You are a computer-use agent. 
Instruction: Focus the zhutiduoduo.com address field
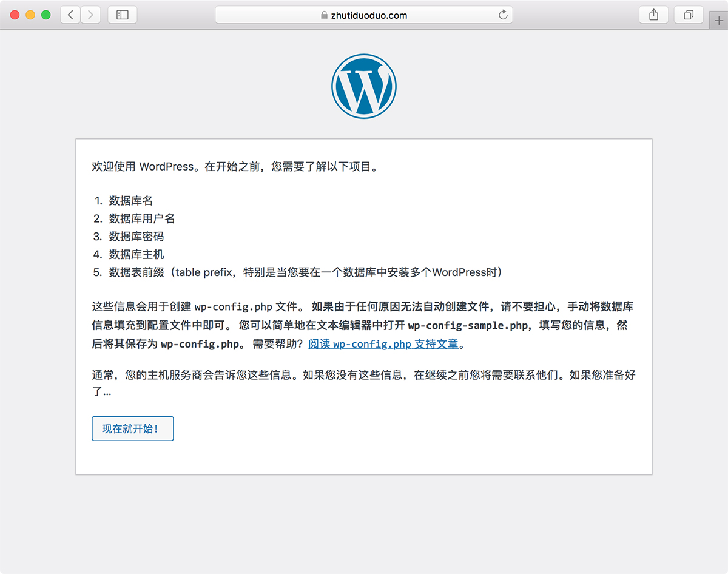click(364, 15)
